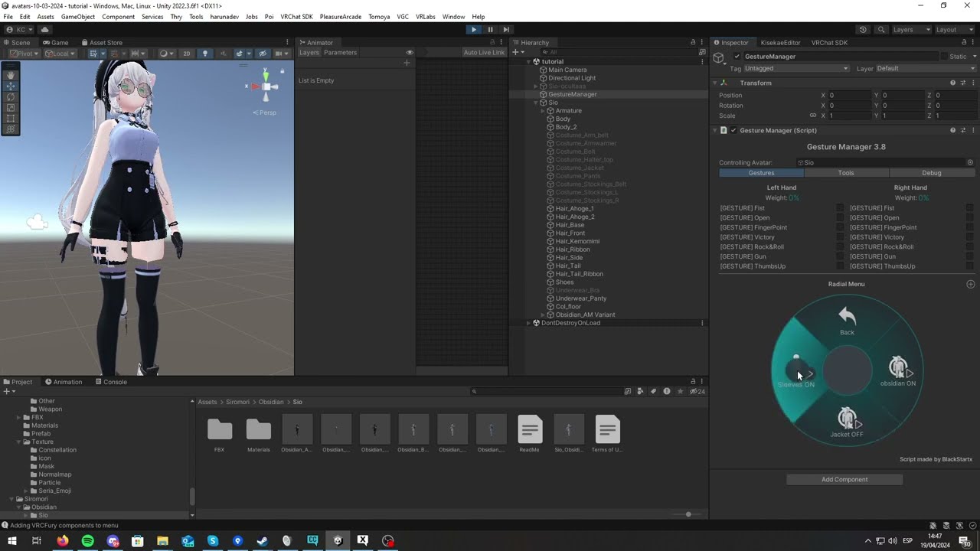Toggle hidden objects visibility in Scene toolbar
Image resolution: width=980 pixels, height=551 pixels.
(263, 54)
